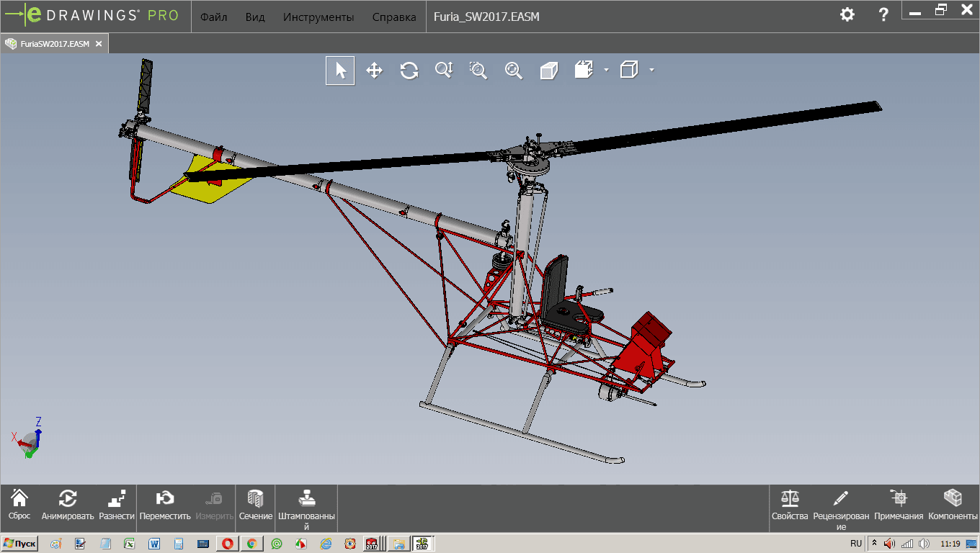Toggle Разнести exploded view
The height and width of the screenshot is (553, 980).
coord(117,504)
